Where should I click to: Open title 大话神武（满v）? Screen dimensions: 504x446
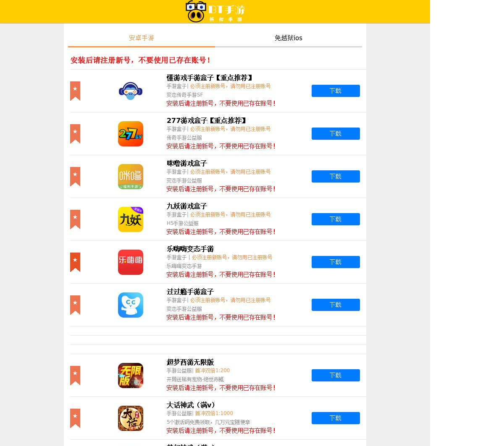[x=192, y=405]
